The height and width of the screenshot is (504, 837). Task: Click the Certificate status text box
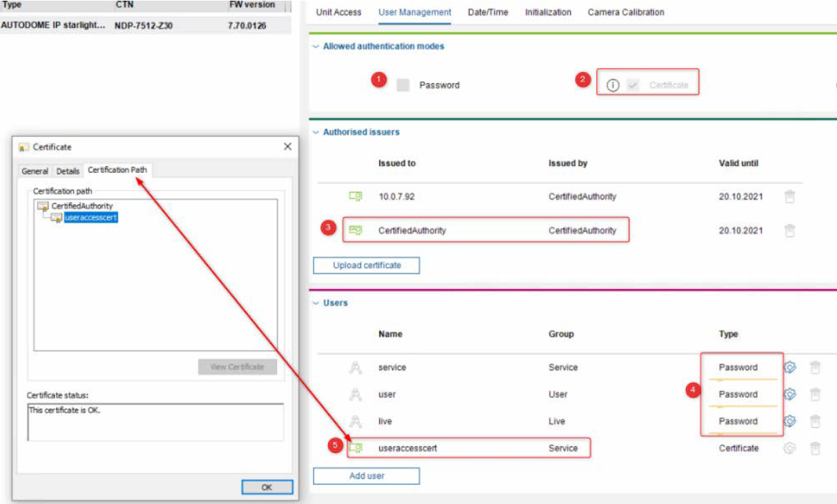155,422
